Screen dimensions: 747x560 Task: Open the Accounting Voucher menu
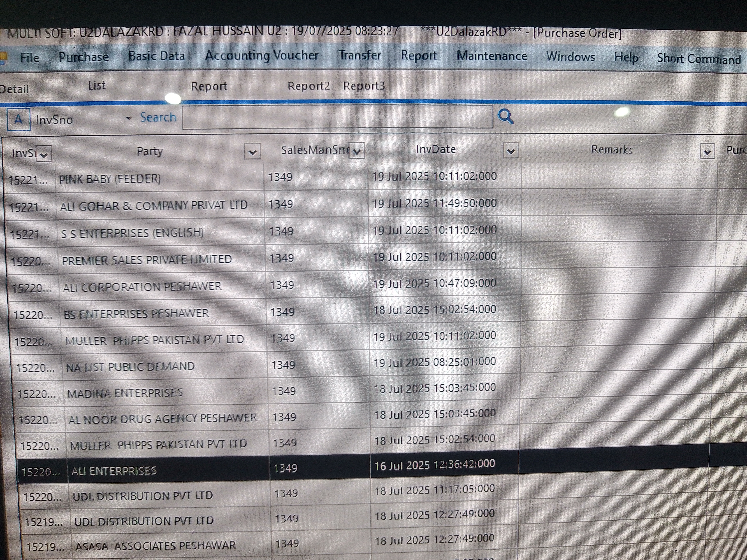pyautogui.click(x=262, y=55)
